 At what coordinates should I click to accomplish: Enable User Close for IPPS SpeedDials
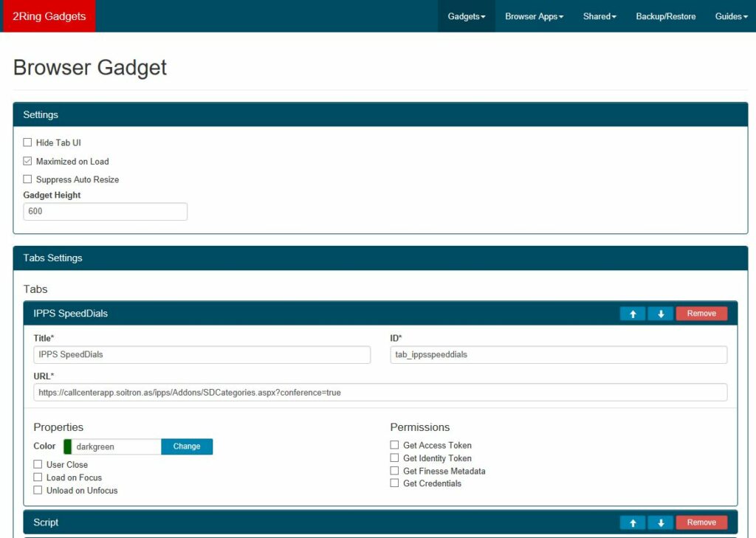coord(38,464)
